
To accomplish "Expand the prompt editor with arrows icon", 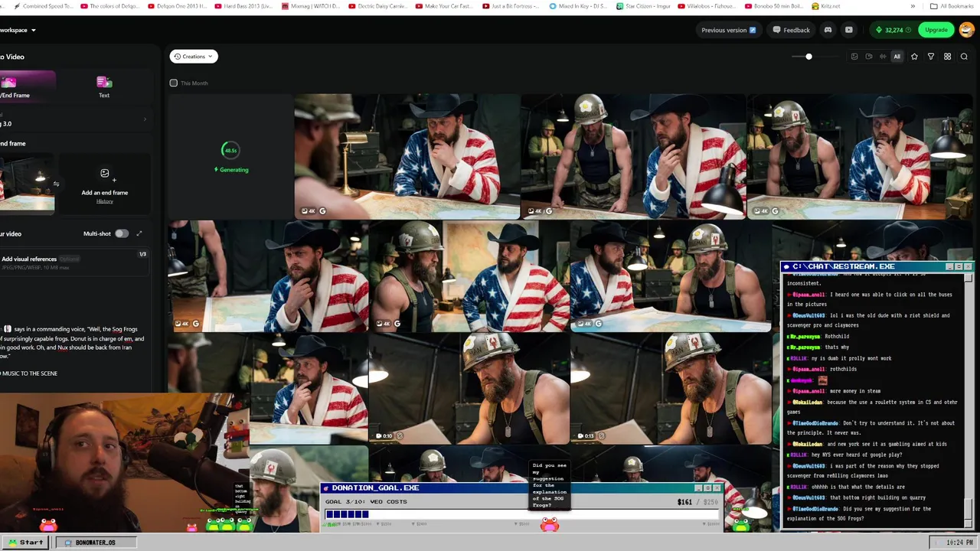I will (139, 233).
